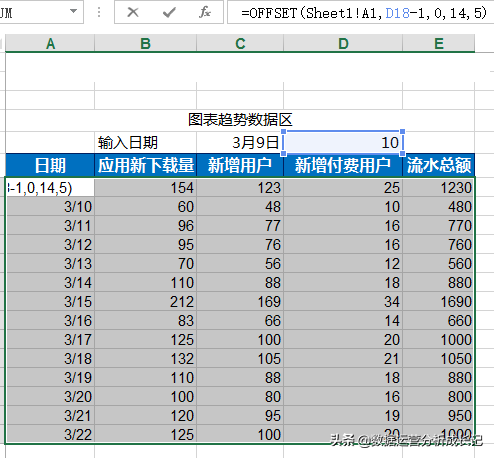Screen dimensions: 494x458
Task: Expand the Name Box dropdown arrow
Action: (73, 11)
